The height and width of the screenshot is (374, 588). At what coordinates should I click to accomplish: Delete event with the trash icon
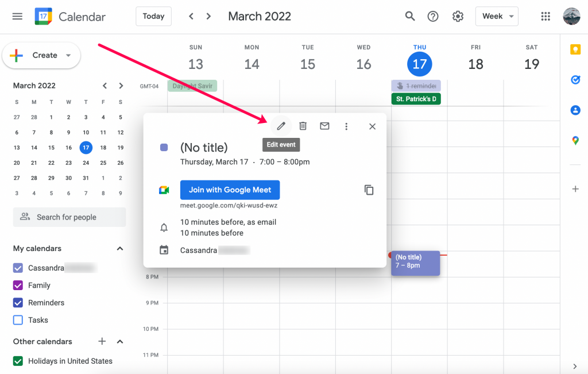(303, 126)
